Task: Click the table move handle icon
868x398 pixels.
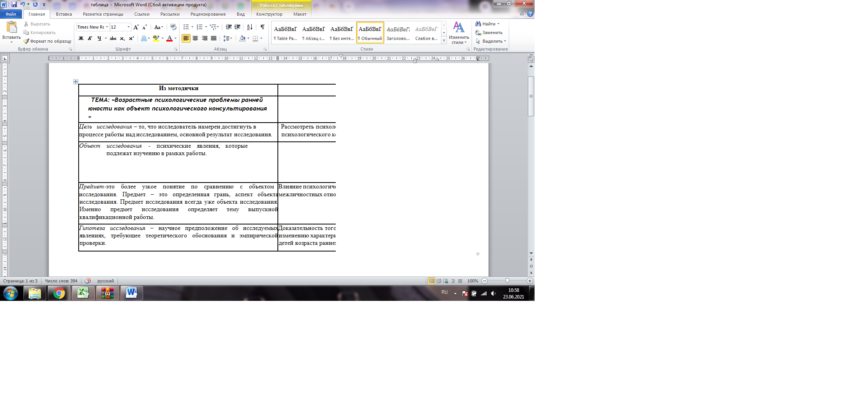Action: 76,81
